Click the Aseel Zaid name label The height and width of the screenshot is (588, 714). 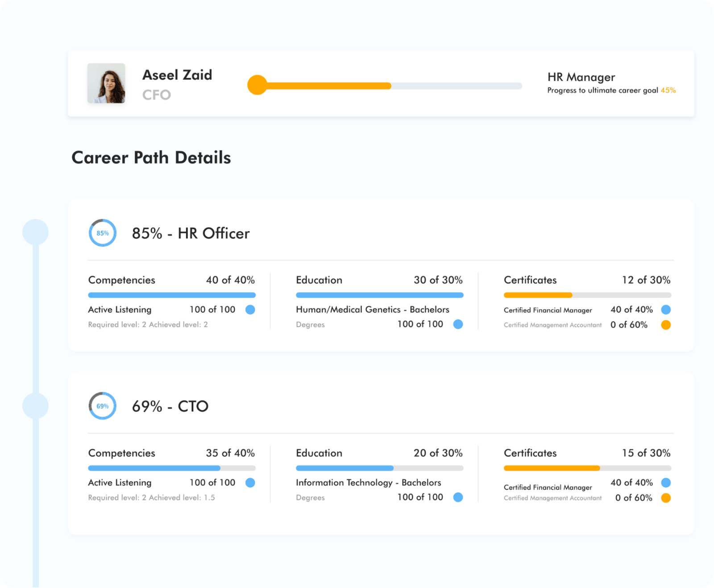coord(177,75)
